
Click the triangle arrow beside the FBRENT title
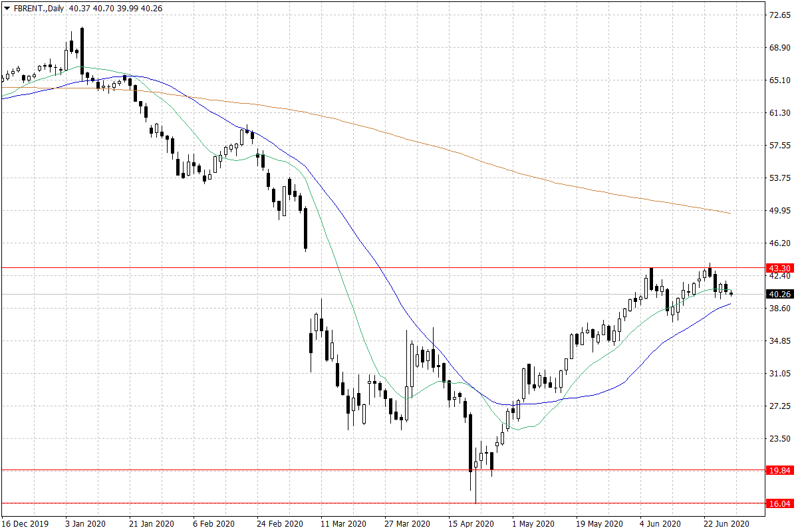point(7,9)
